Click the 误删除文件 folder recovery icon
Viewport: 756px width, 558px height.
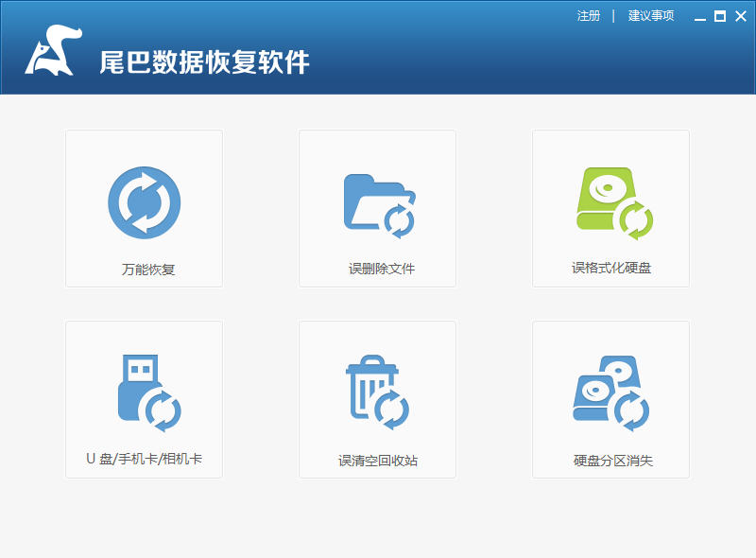380,206
